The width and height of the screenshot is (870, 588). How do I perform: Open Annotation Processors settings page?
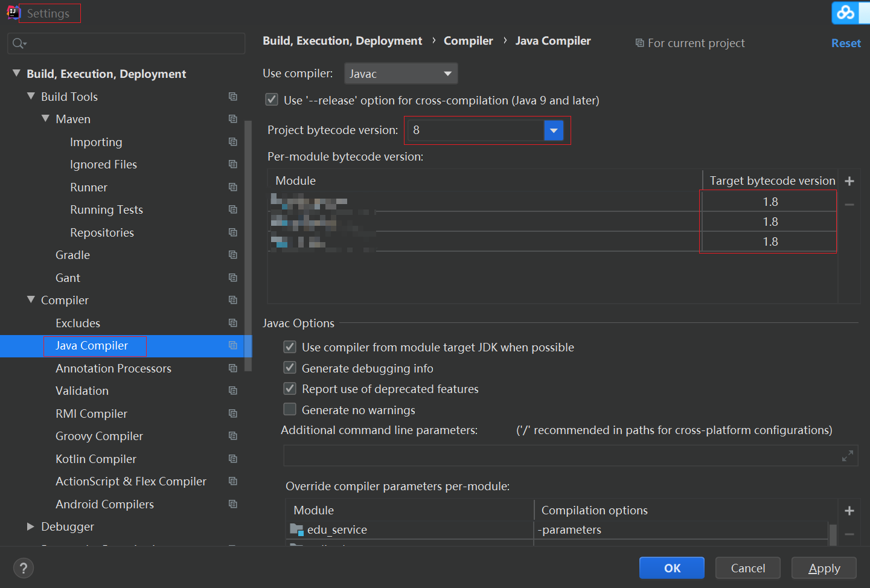tap(114, 368)
